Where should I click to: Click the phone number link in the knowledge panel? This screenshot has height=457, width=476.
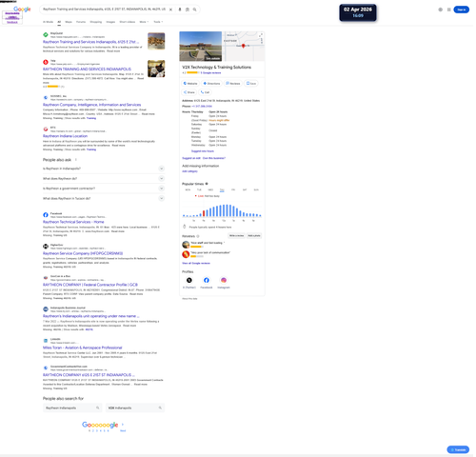[x=202, y=107]
